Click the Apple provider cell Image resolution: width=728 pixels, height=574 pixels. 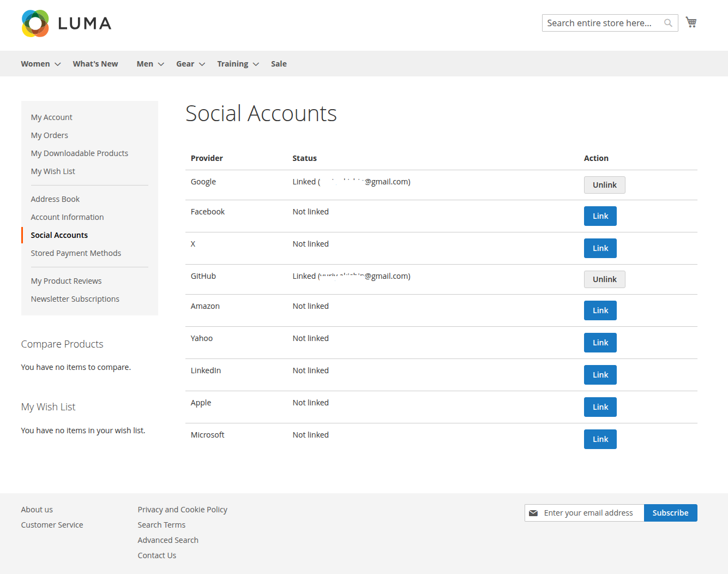coord(201,403)
